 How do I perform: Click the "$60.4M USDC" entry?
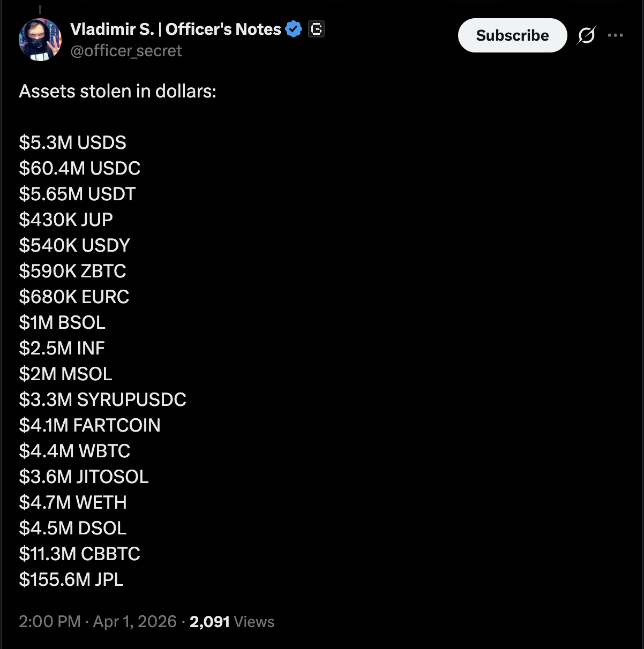(x=79, y=168)
